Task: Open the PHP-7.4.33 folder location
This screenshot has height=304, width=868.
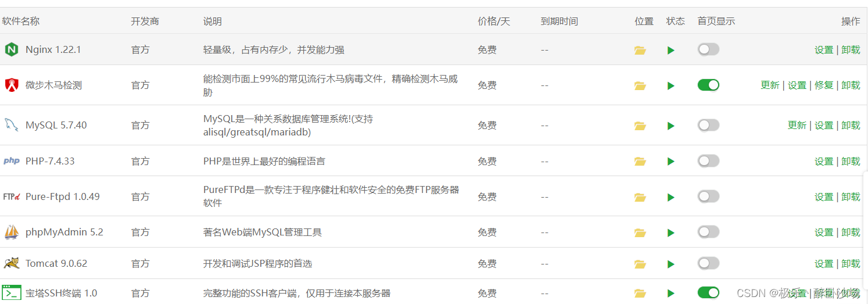Action: pyautogui.click(x=640, y=161)
